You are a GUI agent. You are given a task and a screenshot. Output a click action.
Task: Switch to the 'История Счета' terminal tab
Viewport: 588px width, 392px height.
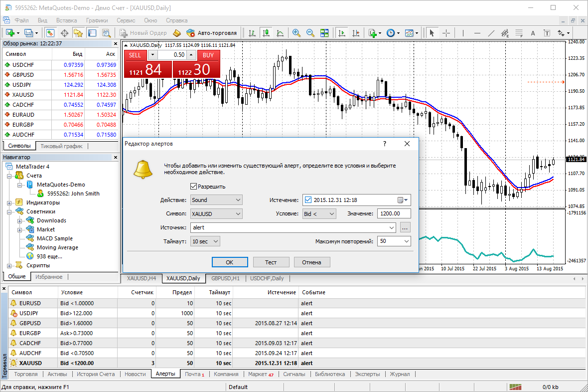point(95,374)
